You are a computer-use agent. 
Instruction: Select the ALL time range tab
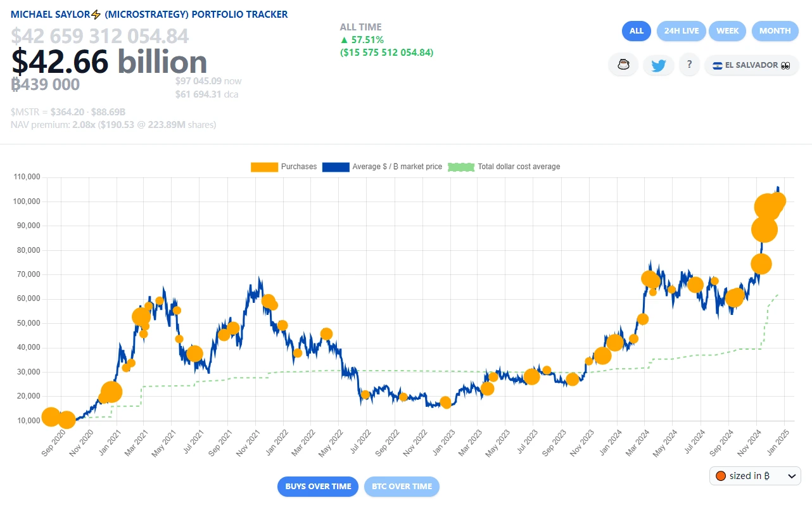[637, 30]
